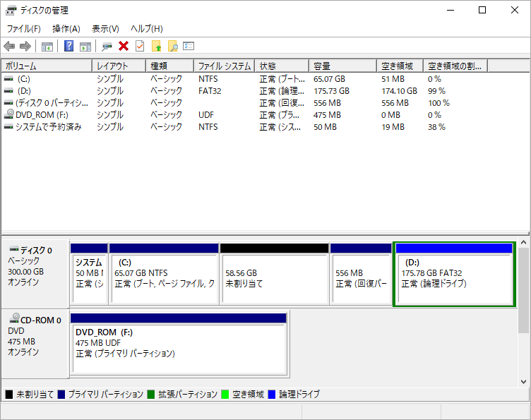Click the disk pane scroll up arrow

(x=523, y=242)
